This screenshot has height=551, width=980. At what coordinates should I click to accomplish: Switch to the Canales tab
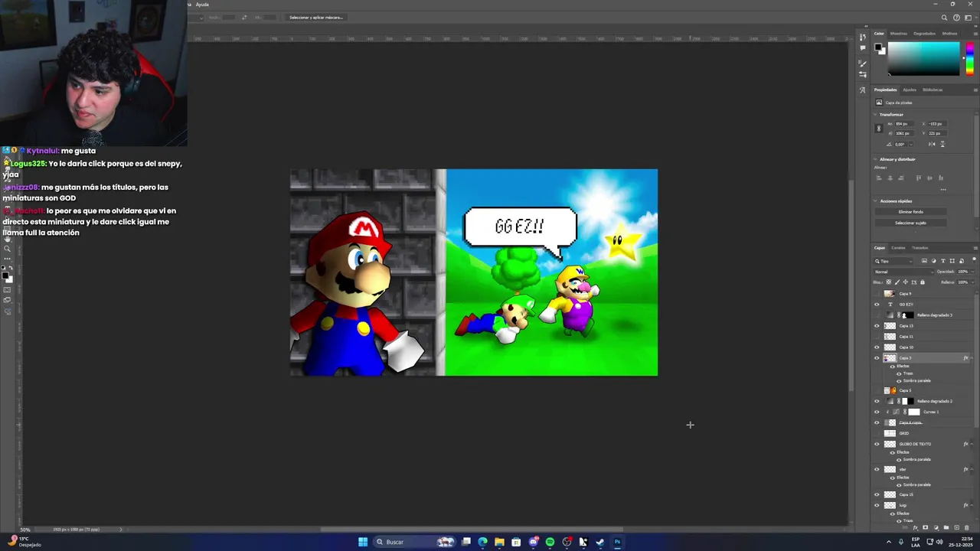point(898,248)
